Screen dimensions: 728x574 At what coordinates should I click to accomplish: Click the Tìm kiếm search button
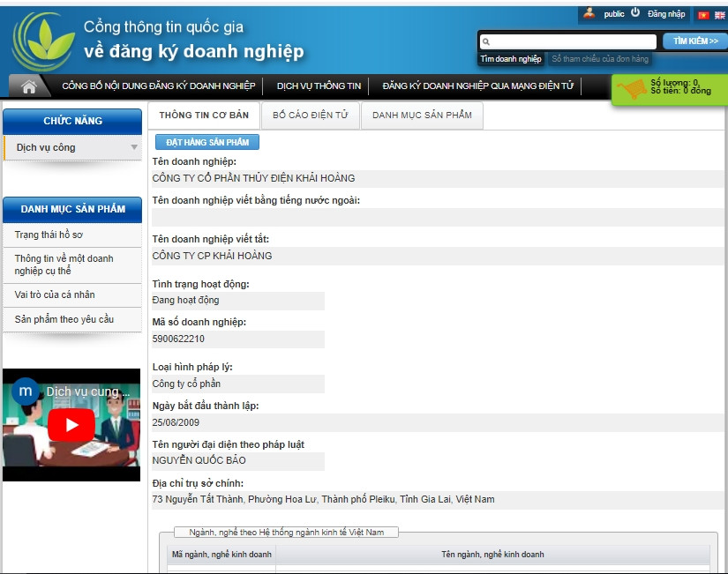694,41
